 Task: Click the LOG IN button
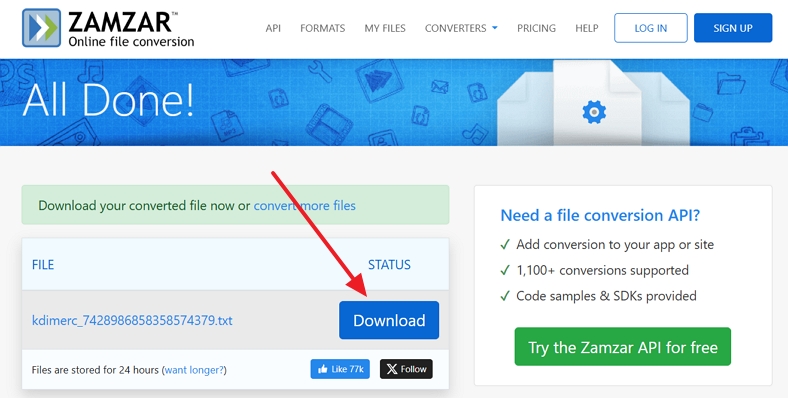(651, 28)
